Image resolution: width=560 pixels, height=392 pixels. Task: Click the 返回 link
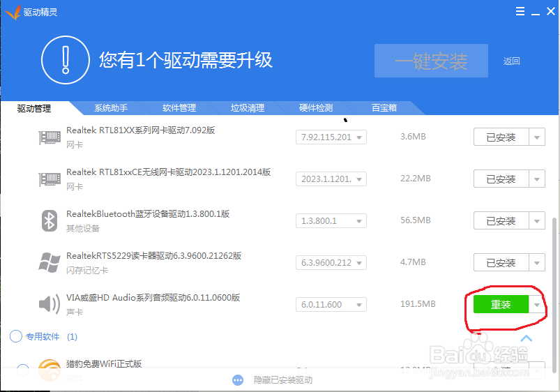pos(511,61)
